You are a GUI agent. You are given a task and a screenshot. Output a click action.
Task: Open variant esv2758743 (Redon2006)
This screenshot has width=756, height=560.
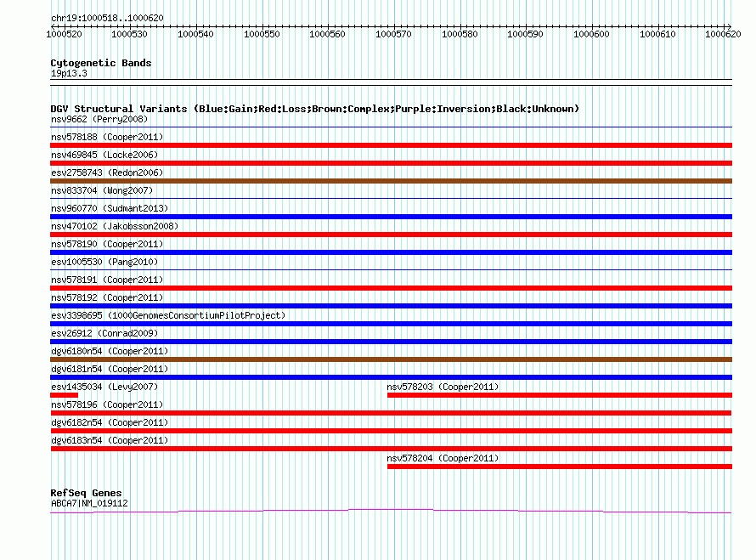(x=107, y=173)
